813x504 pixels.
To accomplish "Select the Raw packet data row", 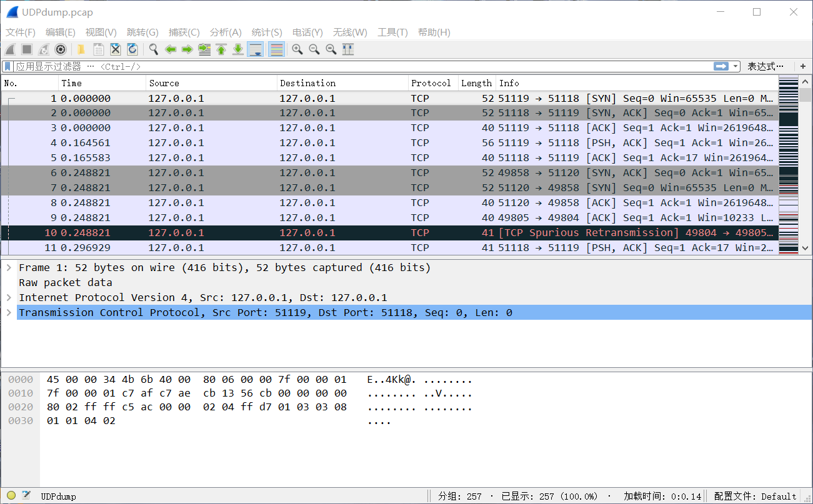I will pyautogui.click(x=406, y=282).
